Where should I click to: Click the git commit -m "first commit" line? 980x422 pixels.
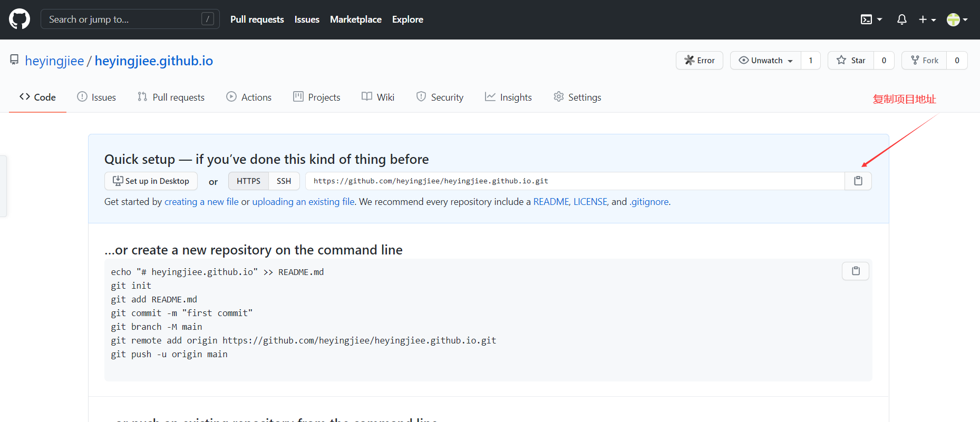pos(181,313)
